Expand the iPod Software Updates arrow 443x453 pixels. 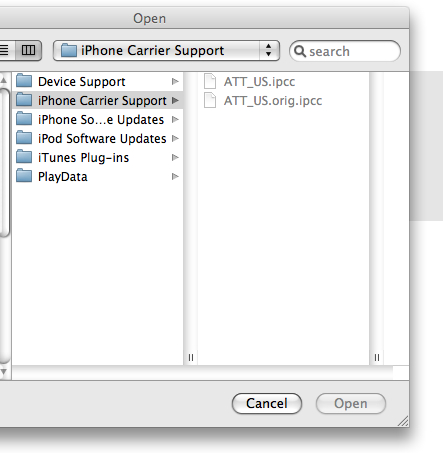[x=175, y=138]
